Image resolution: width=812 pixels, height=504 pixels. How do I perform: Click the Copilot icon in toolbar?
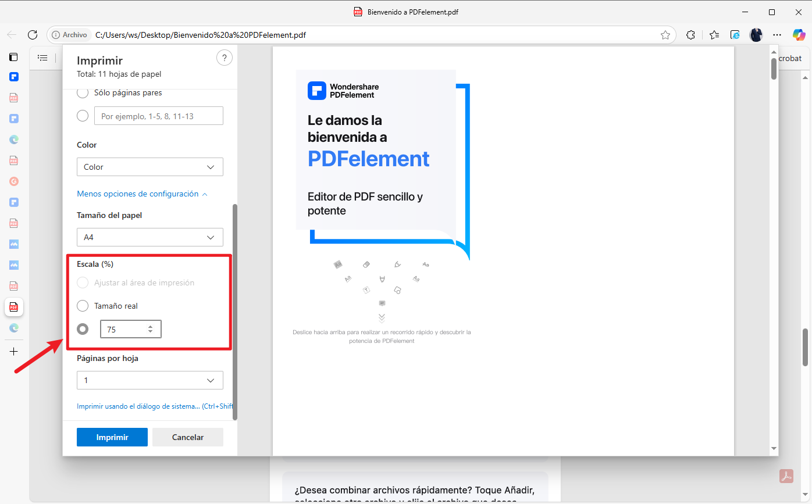click(x=799, y=35)
